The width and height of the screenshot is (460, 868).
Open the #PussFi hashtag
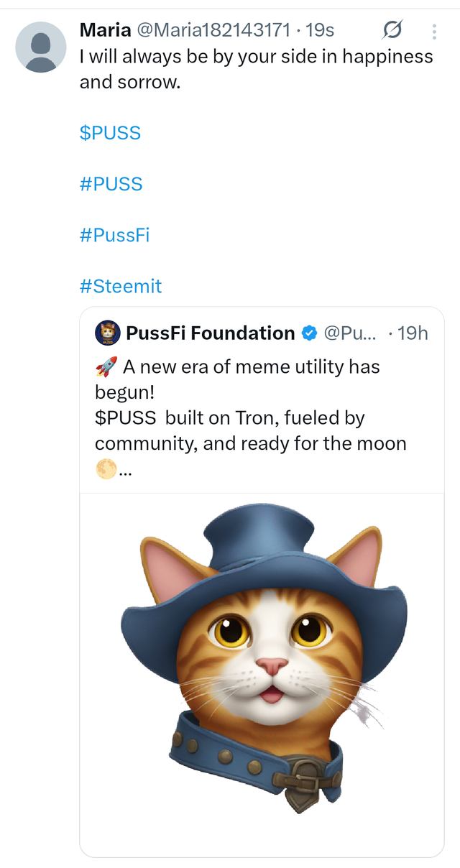[114, 235]
